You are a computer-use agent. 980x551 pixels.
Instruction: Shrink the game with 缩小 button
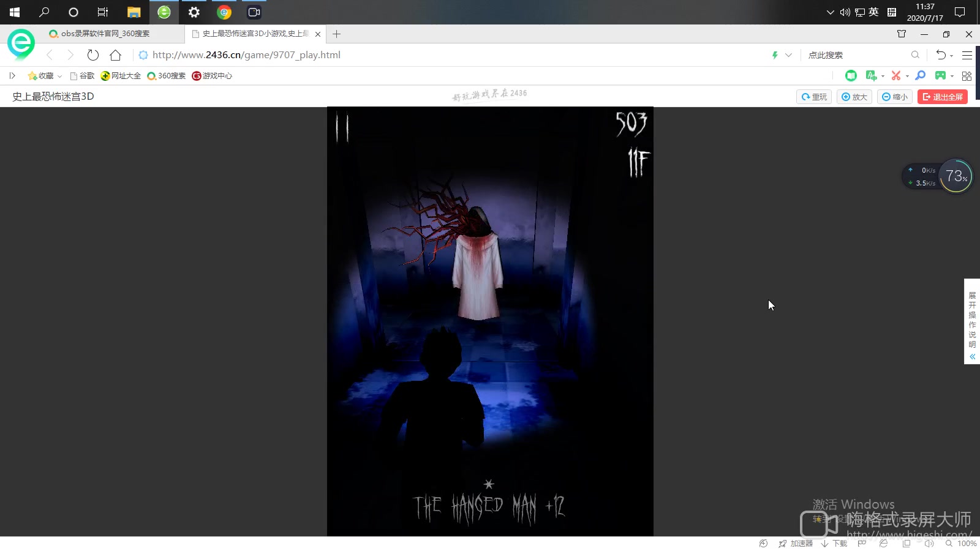(895, 97)
